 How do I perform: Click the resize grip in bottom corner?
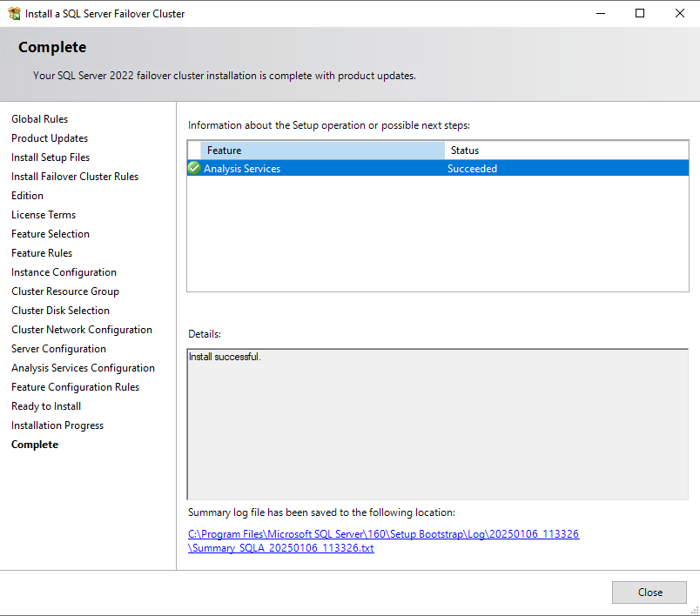click(x=695, y=611)
